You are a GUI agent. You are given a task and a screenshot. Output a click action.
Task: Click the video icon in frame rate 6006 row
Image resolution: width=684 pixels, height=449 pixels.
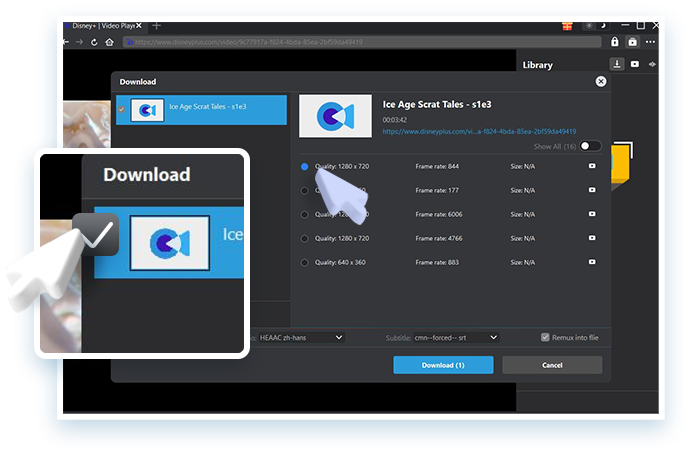(x=592, y=214)
